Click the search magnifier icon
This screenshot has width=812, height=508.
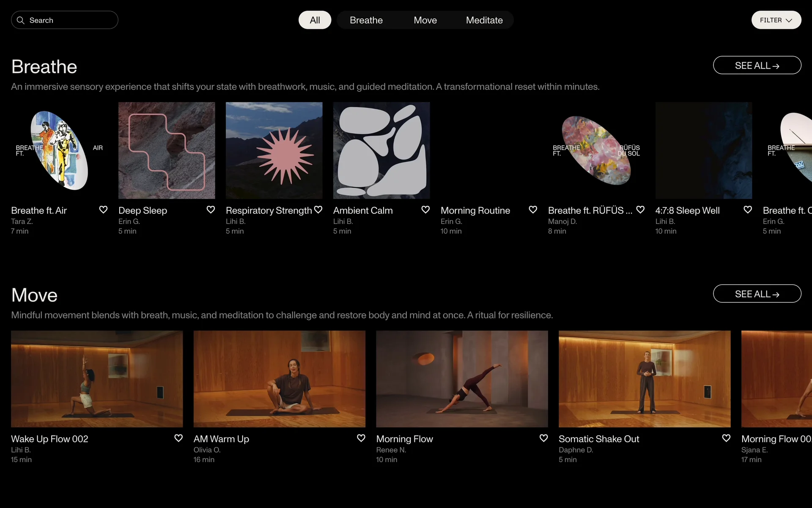tap(20, 20)
